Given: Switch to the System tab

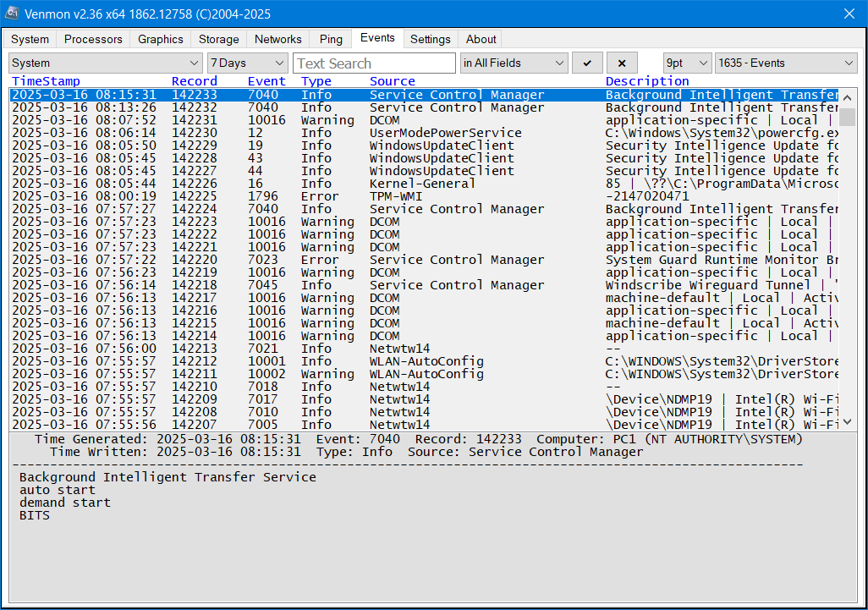Looking at the screenshot, I should tap(30, 39).
